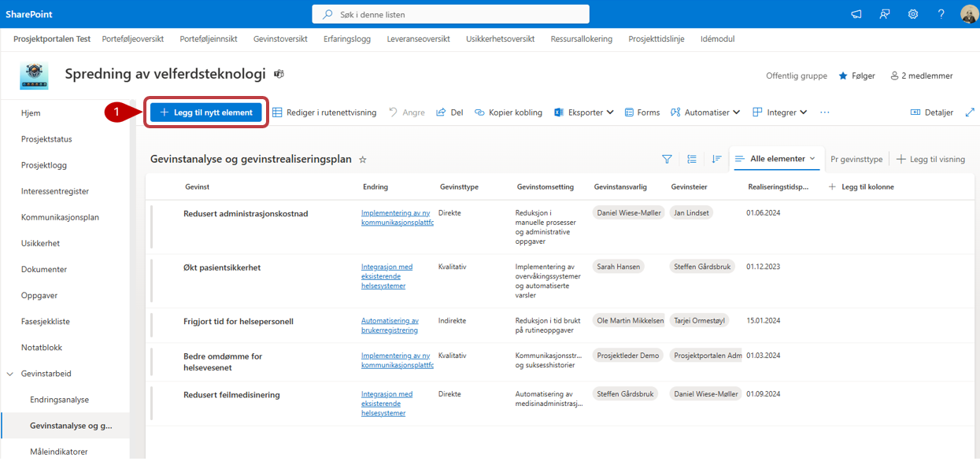Click the help question mark icon
Screen dimensions: 980x461
pos(941,14)
